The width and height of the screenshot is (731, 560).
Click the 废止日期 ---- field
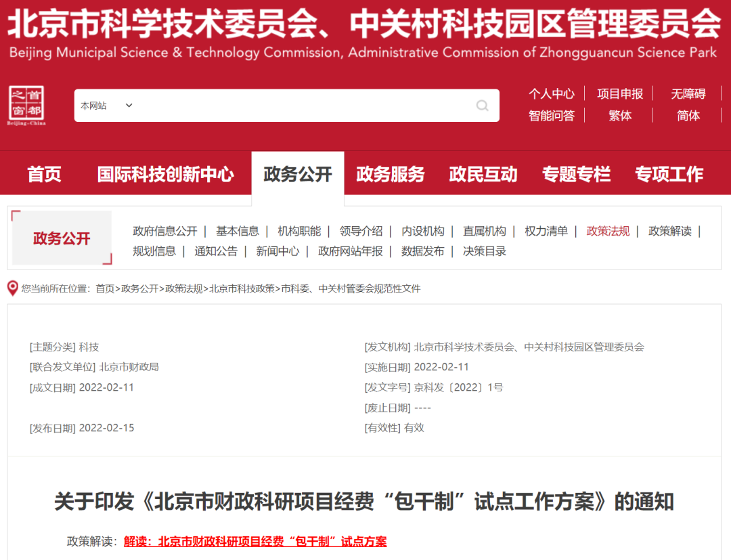[x=398, y=408]
